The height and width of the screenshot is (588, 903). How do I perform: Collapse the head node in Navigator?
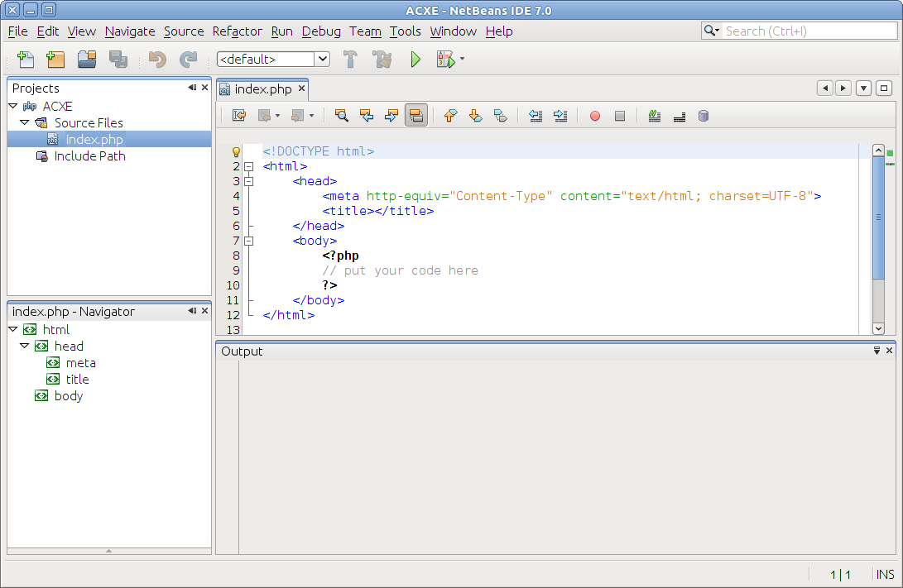pyautogui.click(x=25, y=347)
